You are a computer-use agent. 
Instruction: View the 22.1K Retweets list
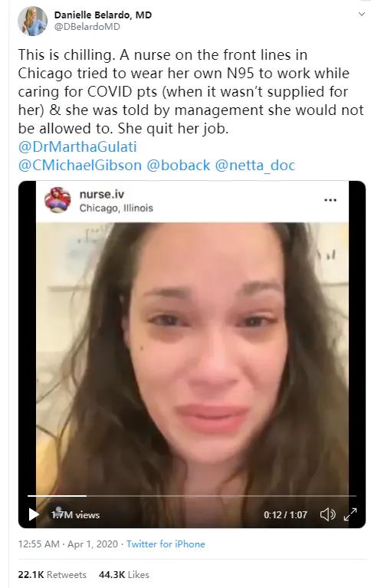click(x=52, y=574)
